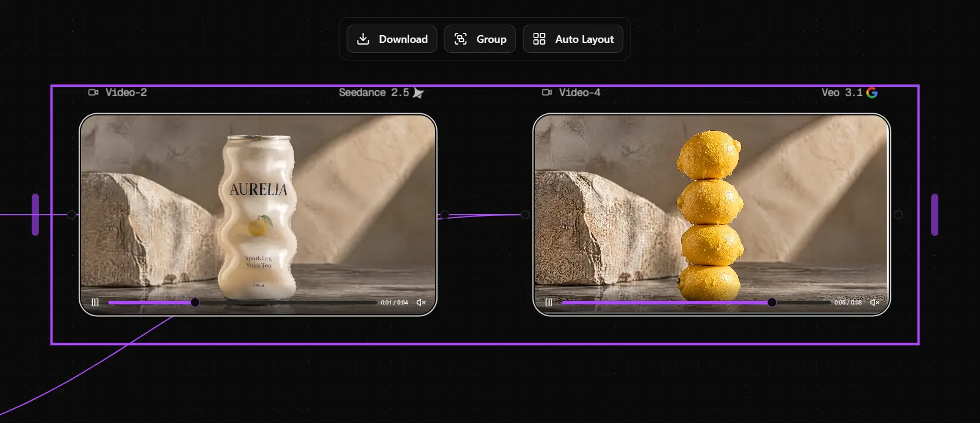
Task: Click the Video-2 output connector port
Action: click(444, 215)
